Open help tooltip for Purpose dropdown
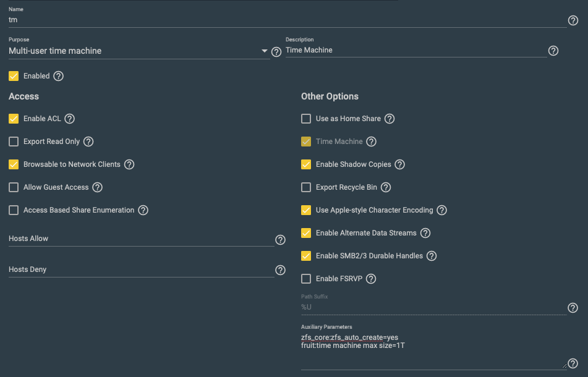The image size is (588, 377). coord(276,52)
